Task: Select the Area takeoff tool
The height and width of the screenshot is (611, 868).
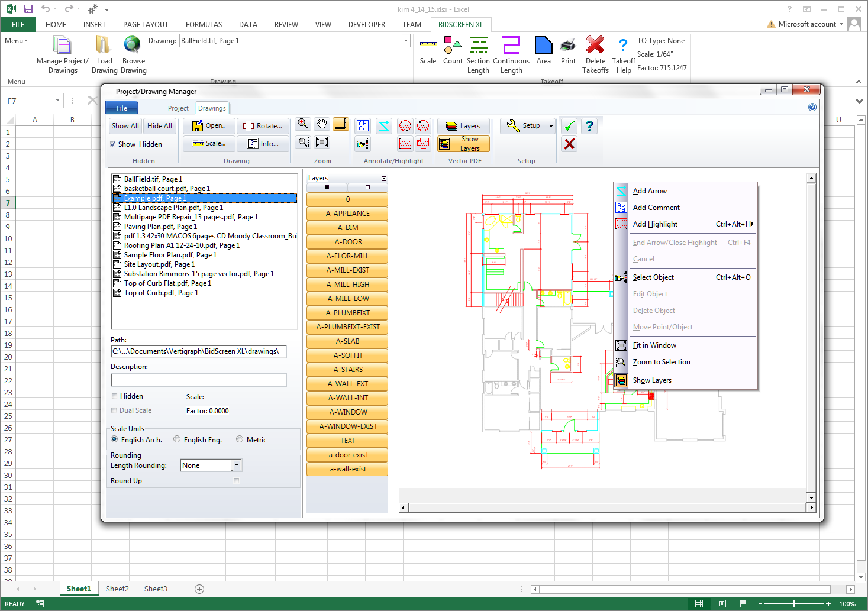Action: (544, 50)
